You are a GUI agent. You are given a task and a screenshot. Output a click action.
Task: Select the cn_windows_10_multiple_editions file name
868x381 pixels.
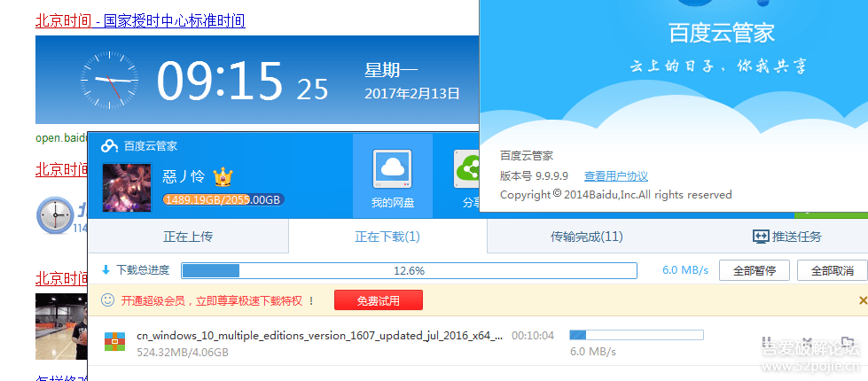(x=320, y=336)
